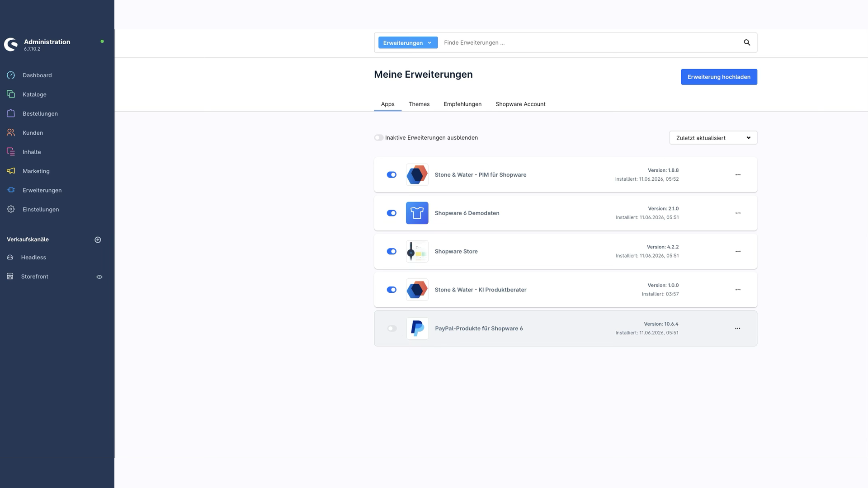Expand the Erweiterungen search scope dropdown
The width and height of the screenshot is (868, 488).
[408, 43]
